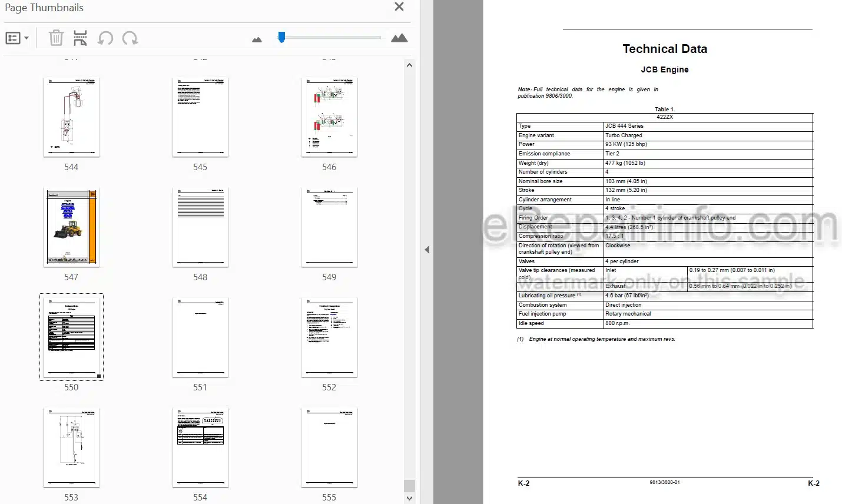The width and height of the screenshot is (842, 504).
Task: Click the '422ZX' table header
Action: 665,117
